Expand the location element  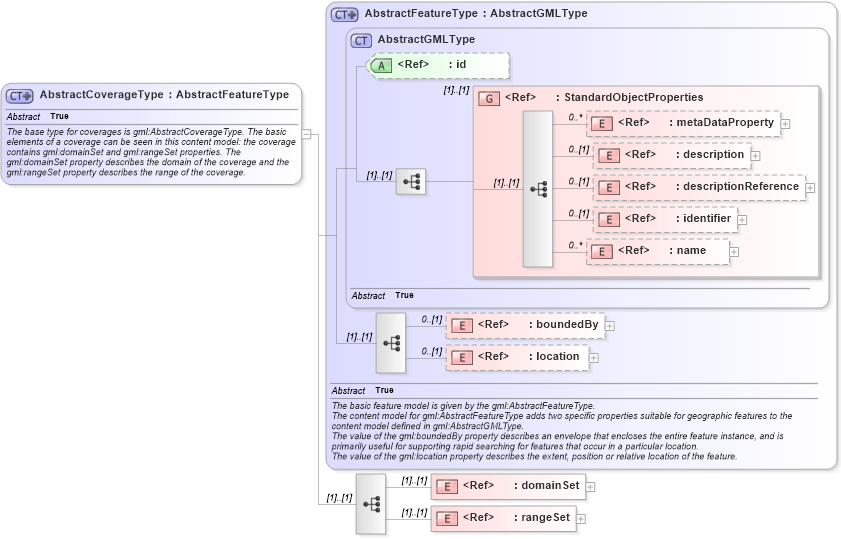click(x=594, y=358)
